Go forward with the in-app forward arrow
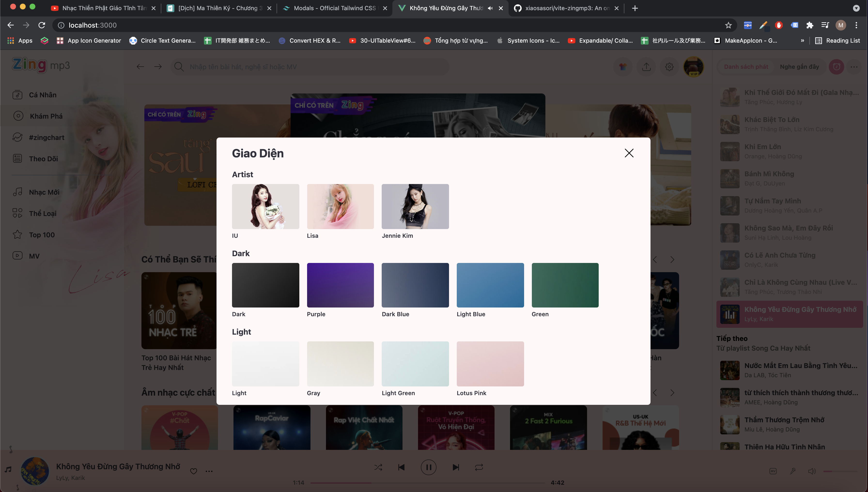868x492 pixels. tap(158, 67)
